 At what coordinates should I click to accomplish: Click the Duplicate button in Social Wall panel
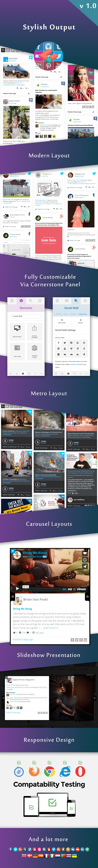62,321
